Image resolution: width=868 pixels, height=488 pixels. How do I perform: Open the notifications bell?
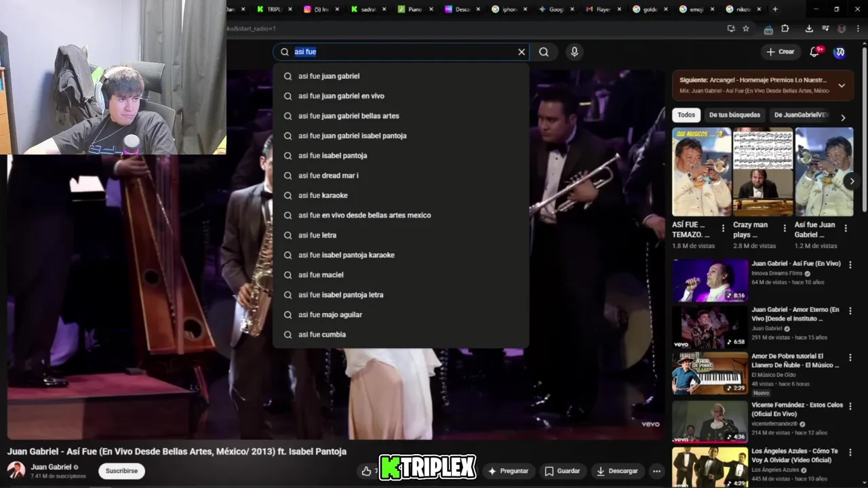pos(814,52)
